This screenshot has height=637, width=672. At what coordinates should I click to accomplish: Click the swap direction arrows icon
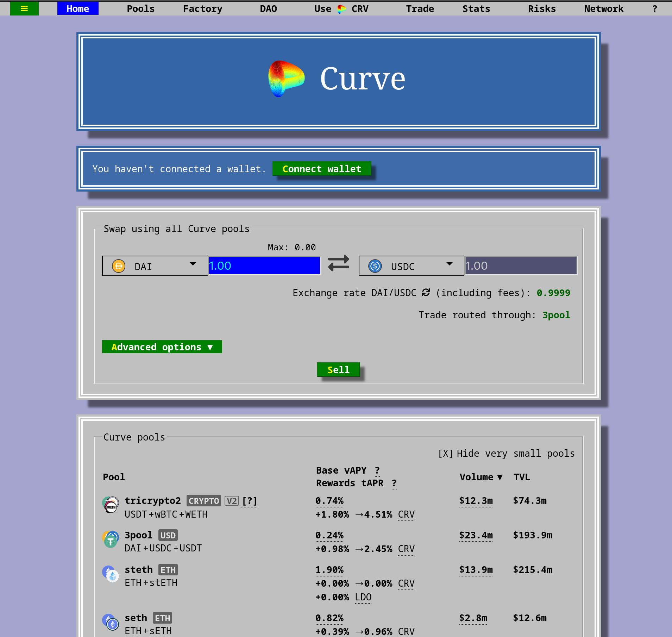pyautogui.click(x=338, y=263)
